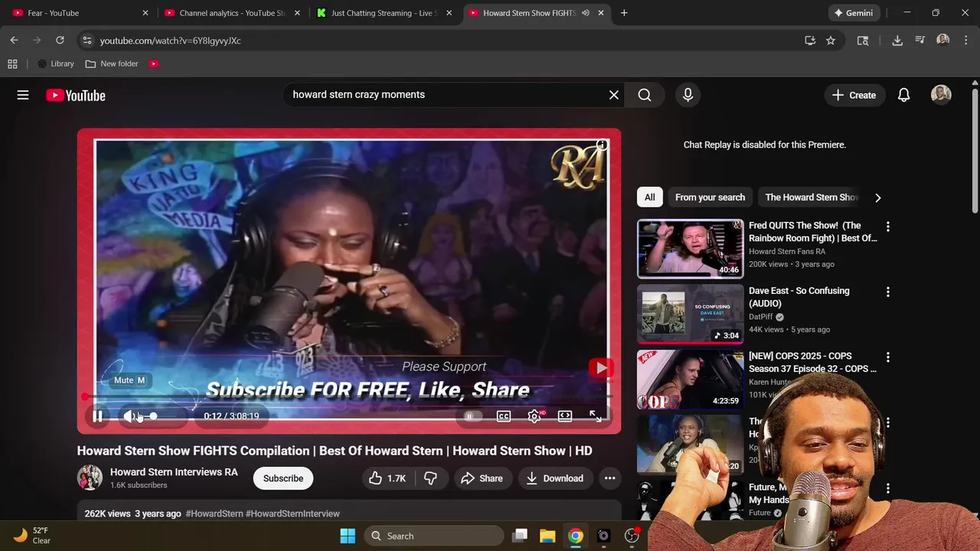This screenshot has width=980, height=551.
Task: Toggle closed captions with the CC button
Action: click(504, 416)
